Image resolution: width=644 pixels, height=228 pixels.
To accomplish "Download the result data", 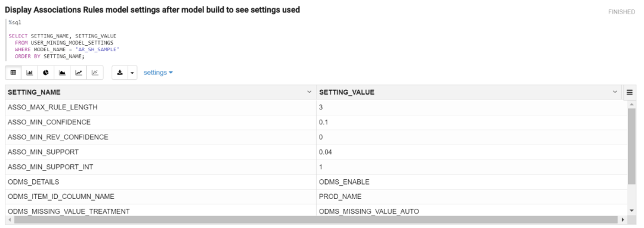I will (120, 73).
